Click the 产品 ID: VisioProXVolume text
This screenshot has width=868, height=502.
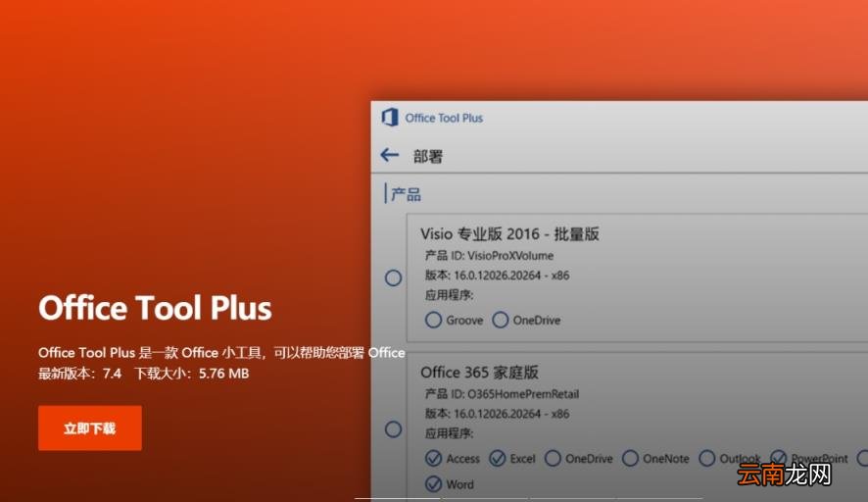point(490,256)
